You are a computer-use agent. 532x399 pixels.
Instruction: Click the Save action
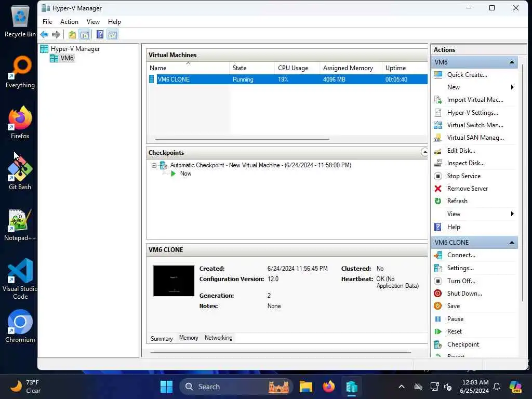453,306
